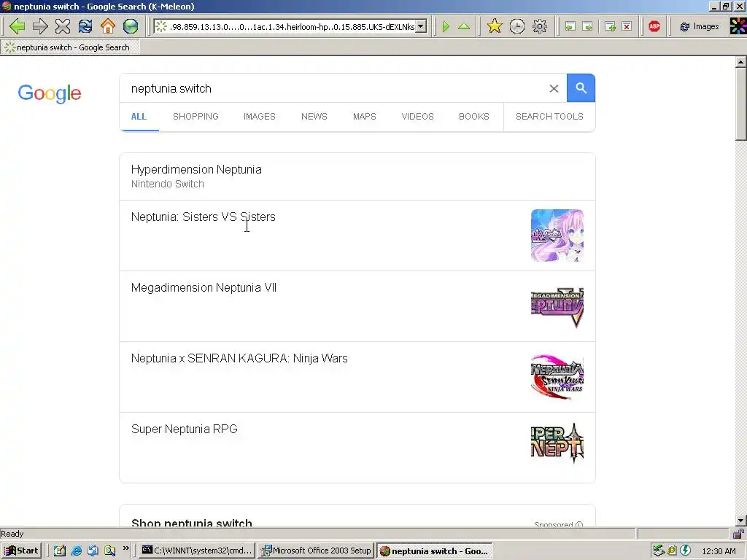This screenshot has width=747, height=560.
Task: Click the security lock icon in status bar
Action: [x=739, y=533]
